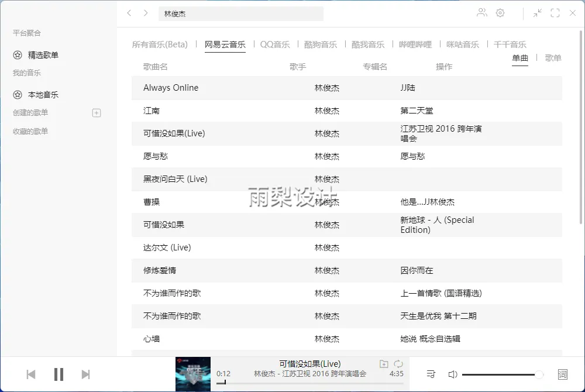Click the results vertical scrollbar
Image resolution: width=585 pixels, height=392 pixels.
point(580,127)
